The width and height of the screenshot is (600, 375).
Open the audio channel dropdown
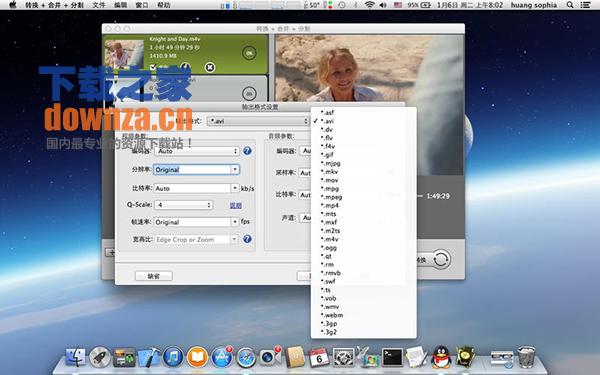pyautogui.click(x=305, y=218)
